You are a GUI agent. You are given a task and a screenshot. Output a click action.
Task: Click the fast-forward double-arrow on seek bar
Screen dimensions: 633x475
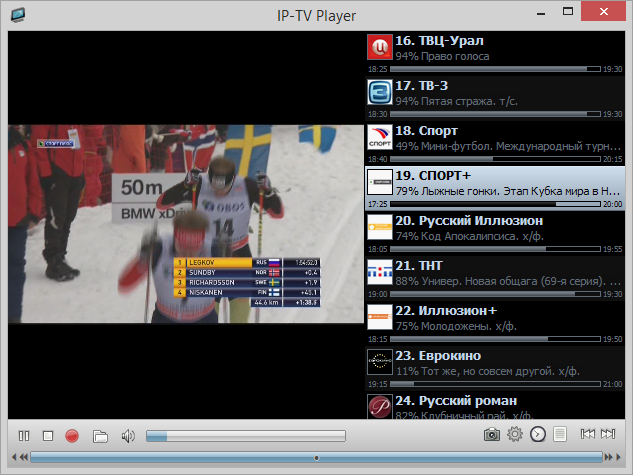click(x=608, y=457)
